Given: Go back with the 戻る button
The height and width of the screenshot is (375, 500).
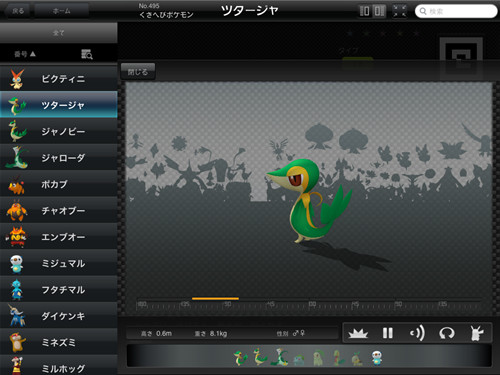Looking at the screenshot, I should 18,11.
